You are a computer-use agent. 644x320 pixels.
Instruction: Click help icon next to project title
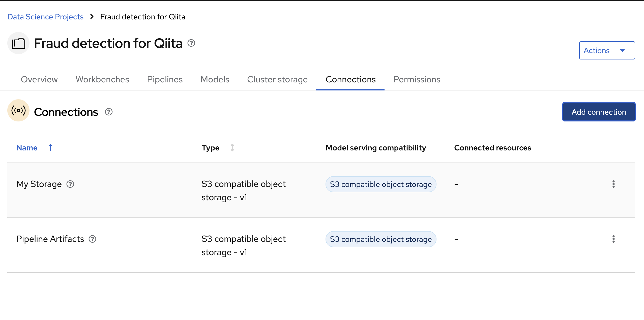pos(191,43)
